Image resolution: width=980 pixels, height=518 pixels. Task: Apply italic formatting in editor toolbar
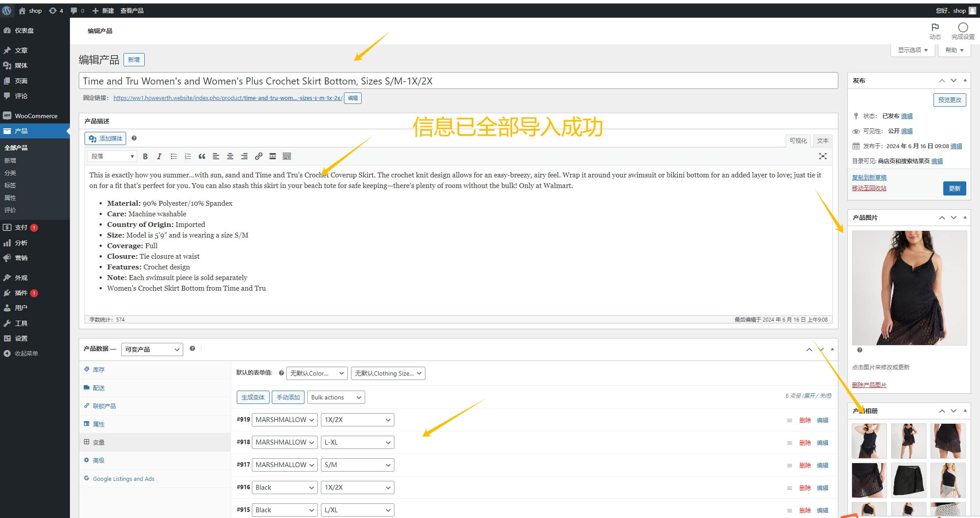[x=159, y=156]
